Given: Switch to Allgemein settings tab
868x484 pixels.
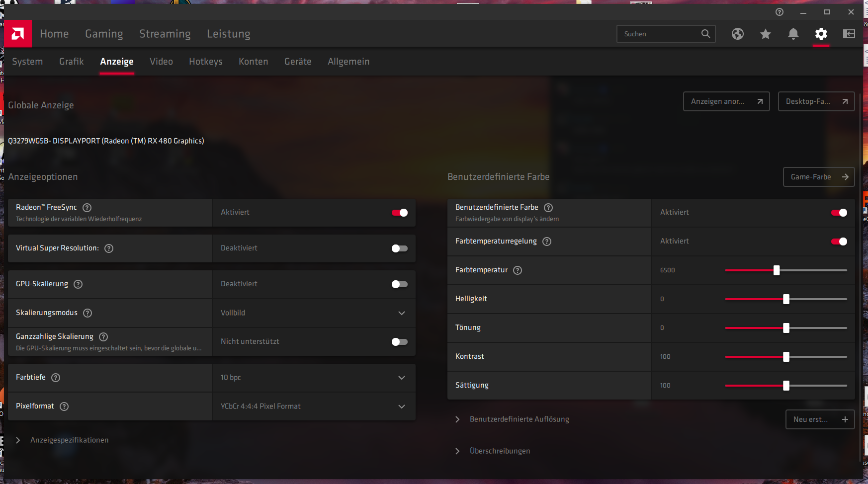Looking at the screenshot, I should point(348,62).
